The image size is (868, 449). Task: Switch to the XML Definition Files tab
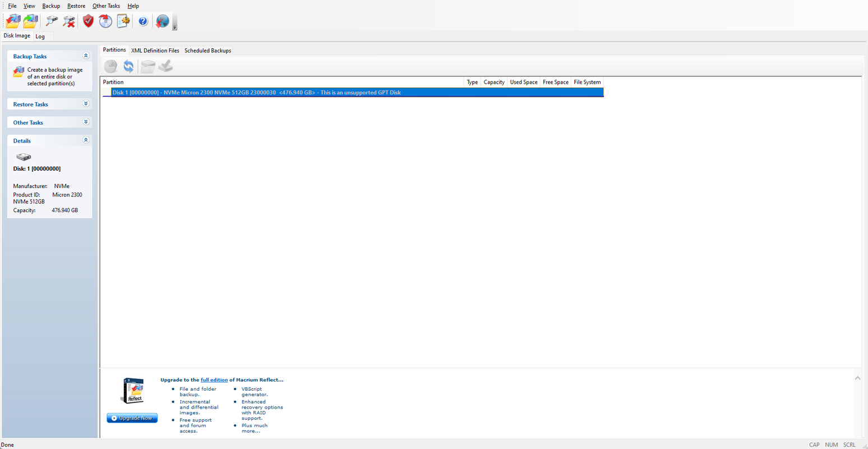click(x=155, y=51)
